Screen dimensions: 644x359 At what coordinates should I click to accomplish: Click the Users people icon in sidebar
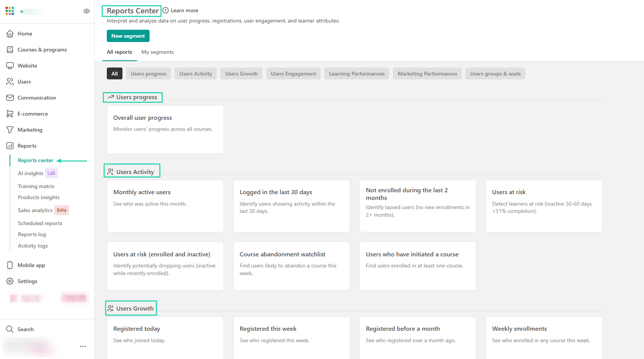[10, 82]
